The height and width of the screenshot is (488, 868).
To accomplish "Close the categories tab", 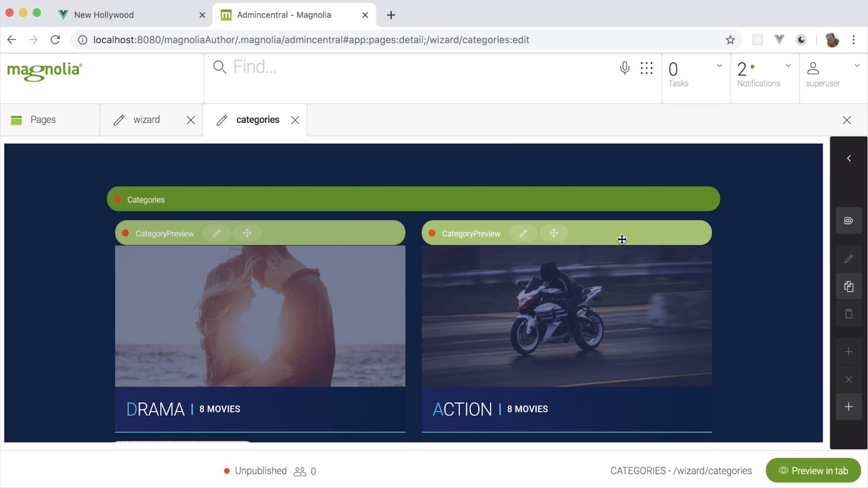I will [x=295, y=120].
